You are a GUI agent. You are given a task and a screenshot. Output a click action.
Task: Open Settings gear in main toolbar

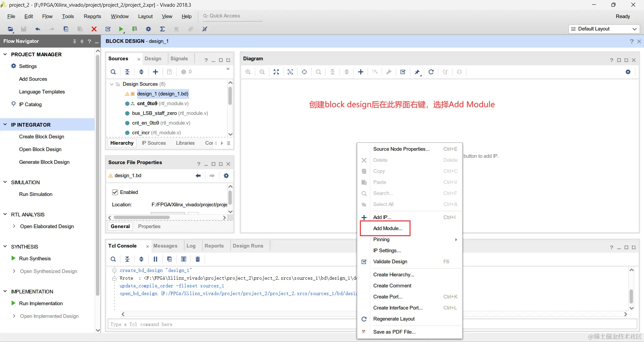click(x=148, y=29)
